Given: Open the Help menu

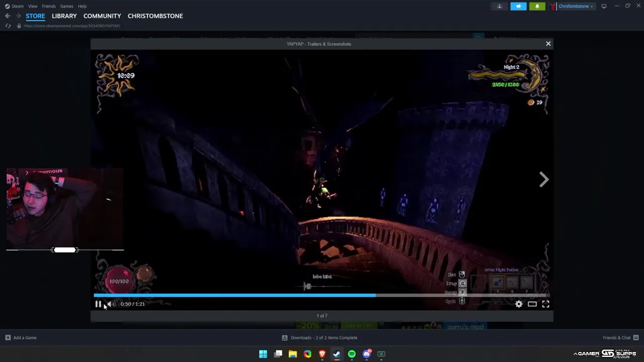Looking at the screenshot, I should click(x=82, y=6).
